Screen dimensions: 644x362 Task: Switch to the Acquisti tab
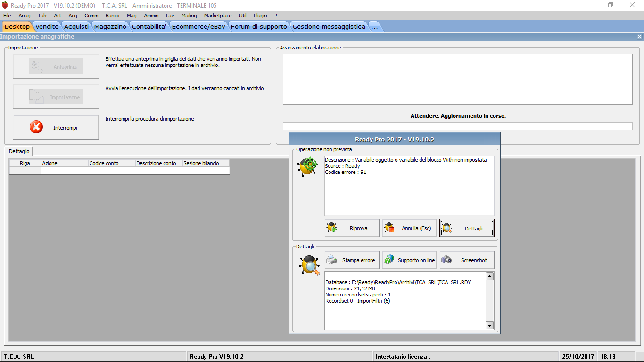tap(76, 26)
